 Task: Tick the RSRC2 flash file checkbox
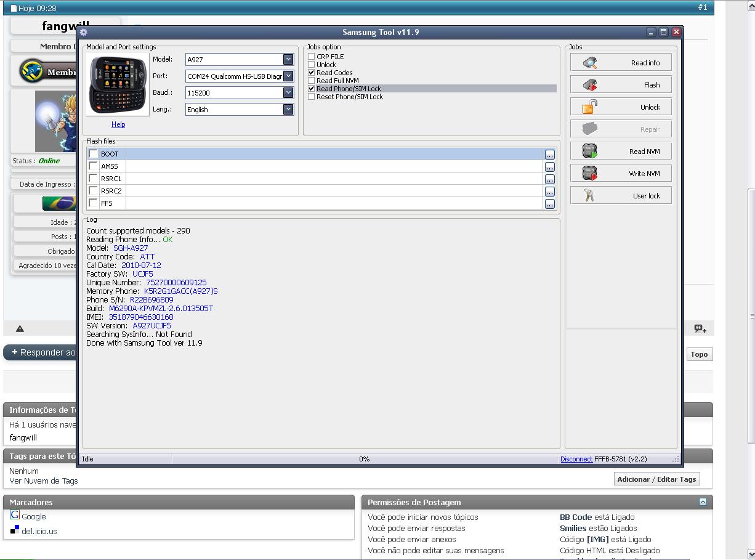point(93,191)
